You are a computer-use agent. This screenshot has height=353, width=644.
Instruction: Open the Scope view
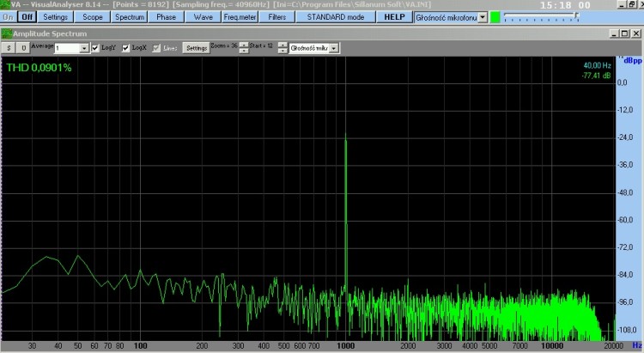pyautogui.click(x=93, y=17)
